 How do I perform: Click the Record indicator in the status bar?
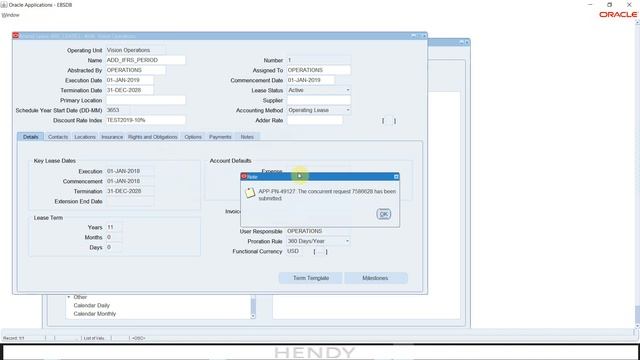pos(13,338)
